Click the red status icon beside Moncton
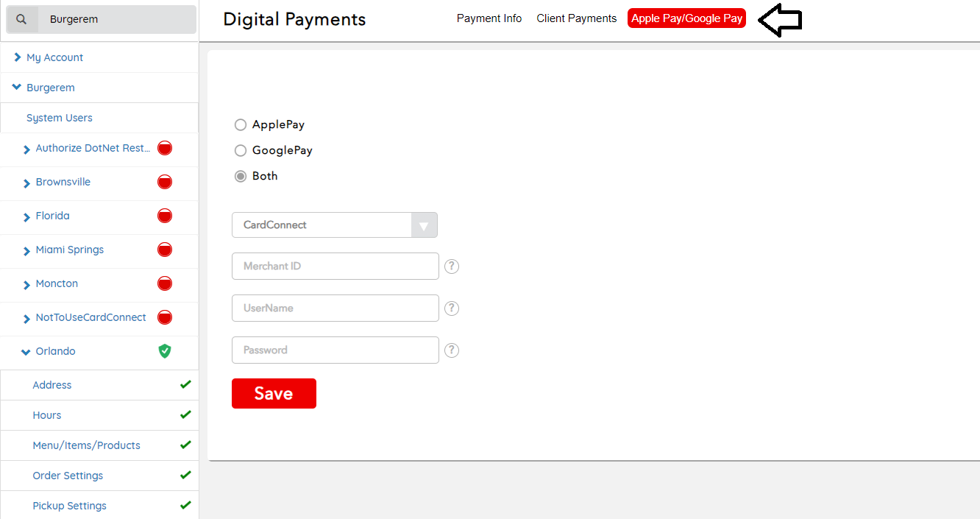This screenshot has height=519, width=980. point(165,283)
